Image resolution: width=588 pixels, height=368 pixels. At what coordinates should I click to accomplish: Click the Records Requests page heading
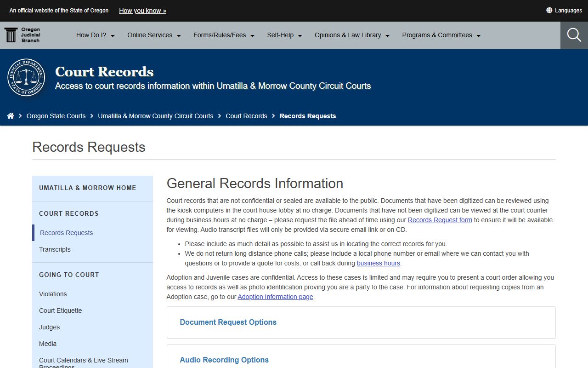coord(89,147)
